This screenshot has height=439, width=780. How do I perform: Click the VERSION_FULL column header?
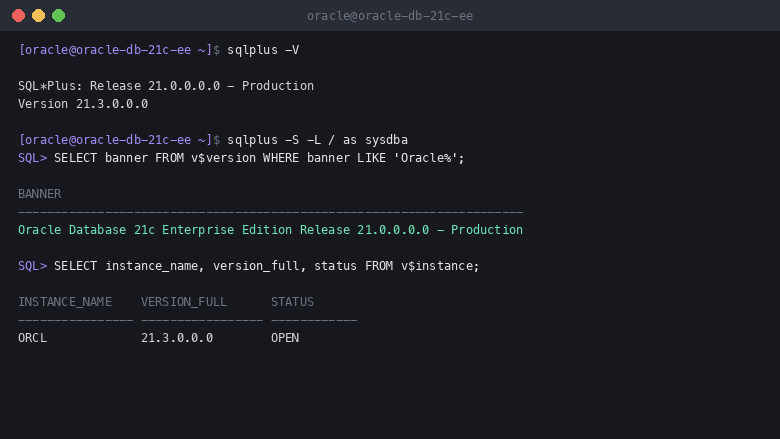click(x=184, y=302)
